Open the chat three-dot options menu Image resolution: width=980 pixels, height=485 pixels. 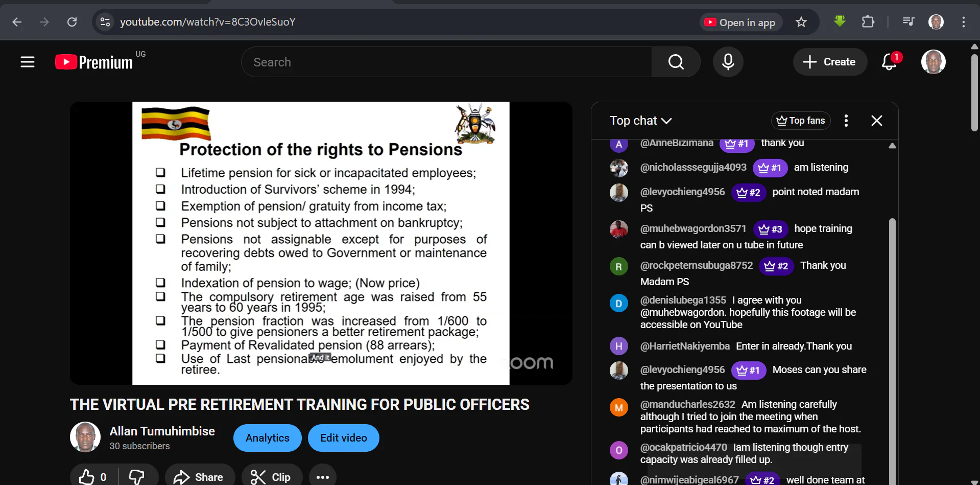846,121
